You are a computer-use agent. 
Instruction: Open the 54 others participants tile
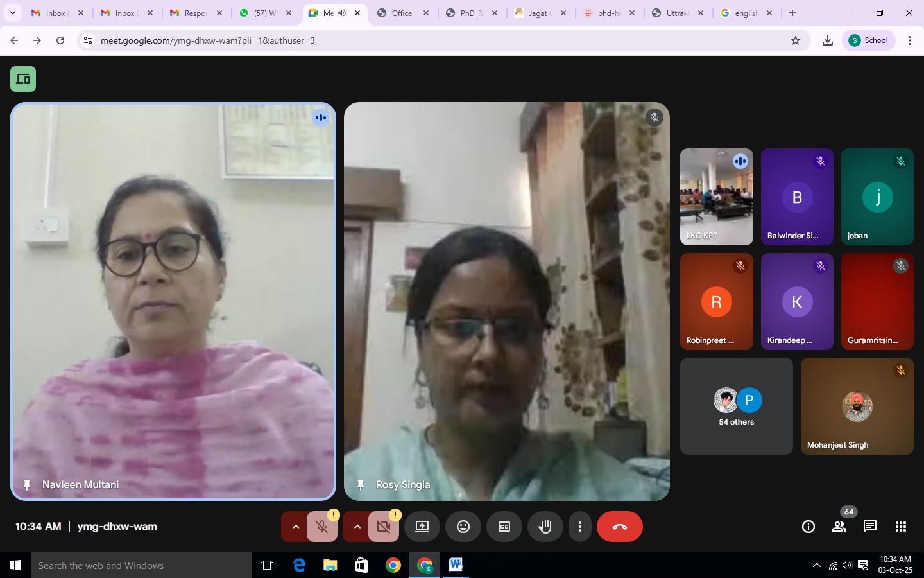point(736,407)
